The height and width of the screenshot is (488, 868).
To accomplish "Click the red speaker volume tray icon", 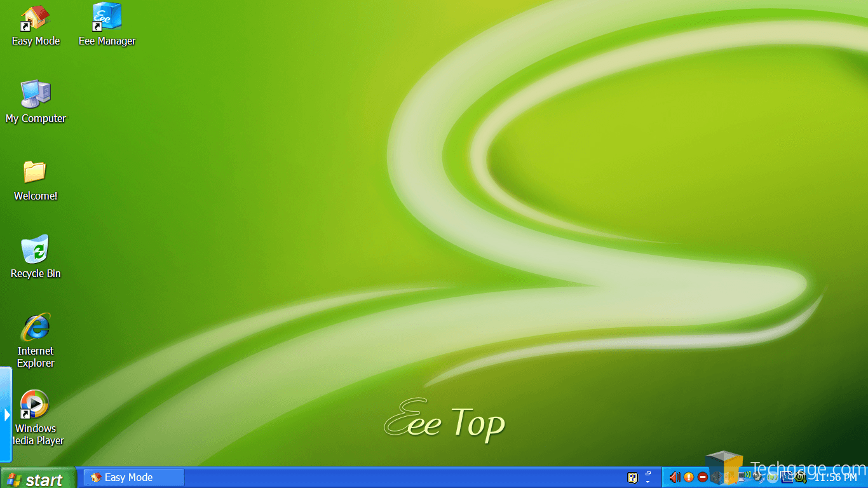I will 675,477.
